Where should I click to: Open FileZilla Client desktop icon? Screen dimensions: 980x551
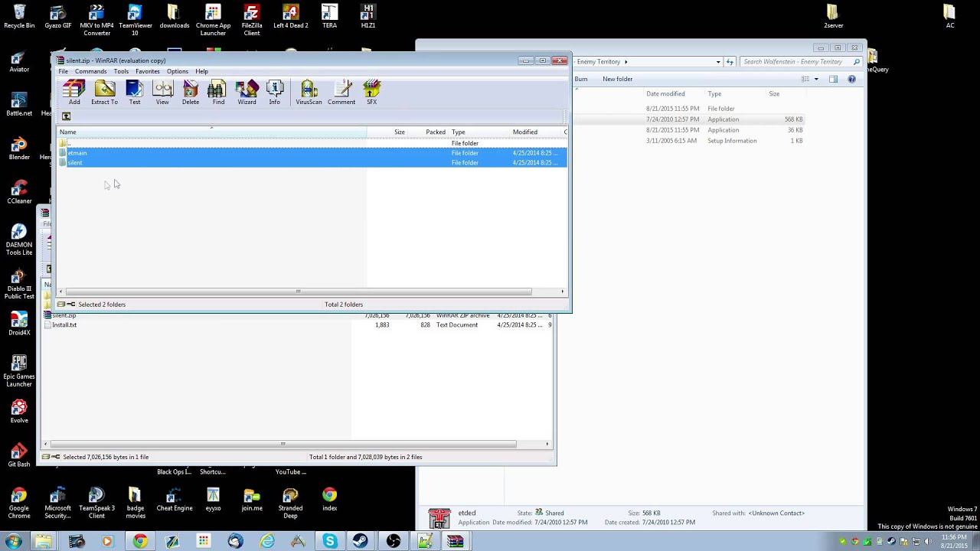(x=251, y=20)
